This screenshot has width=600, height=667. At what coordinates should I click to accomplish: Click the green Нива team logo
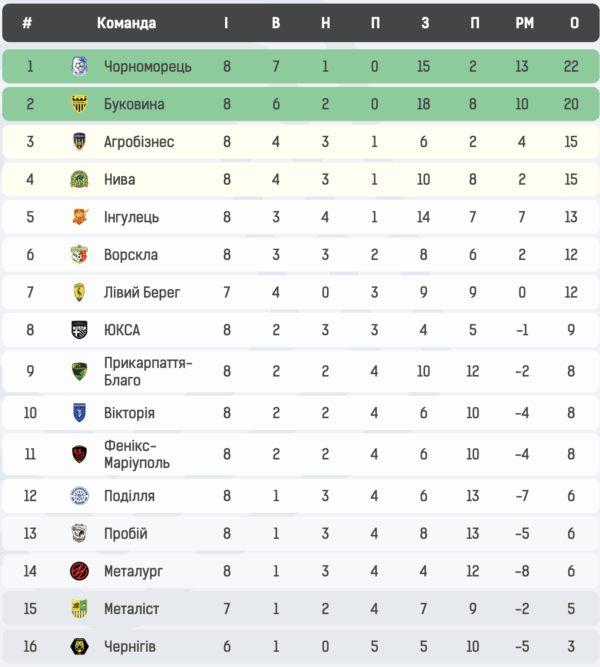tap(80, 180)
